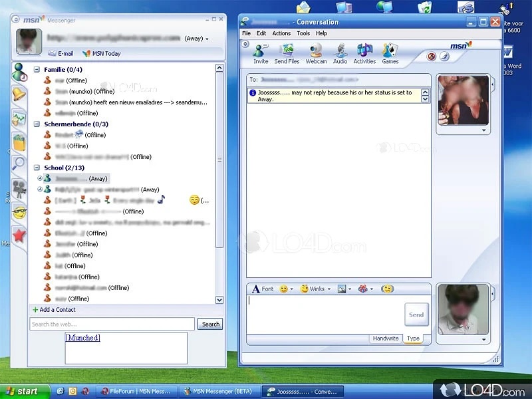Select the Type input tab
532x399 pixels.
413,338
